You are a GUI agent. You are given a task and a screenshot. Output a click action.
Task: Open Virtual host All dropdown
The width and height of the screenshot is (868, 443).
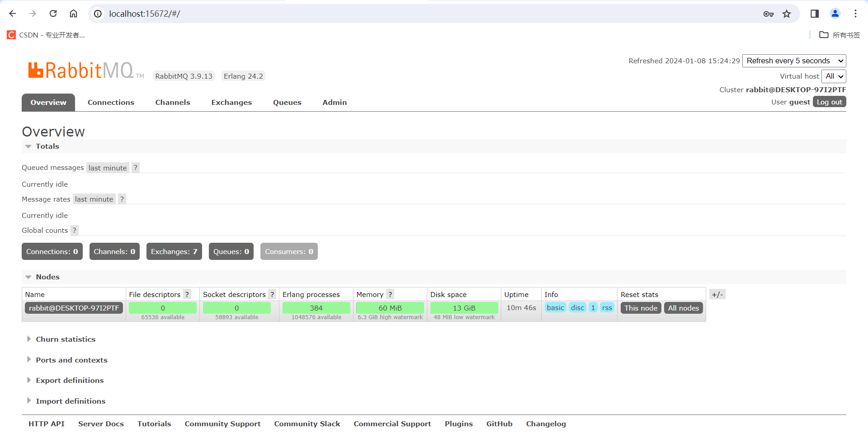pos(834,76)
